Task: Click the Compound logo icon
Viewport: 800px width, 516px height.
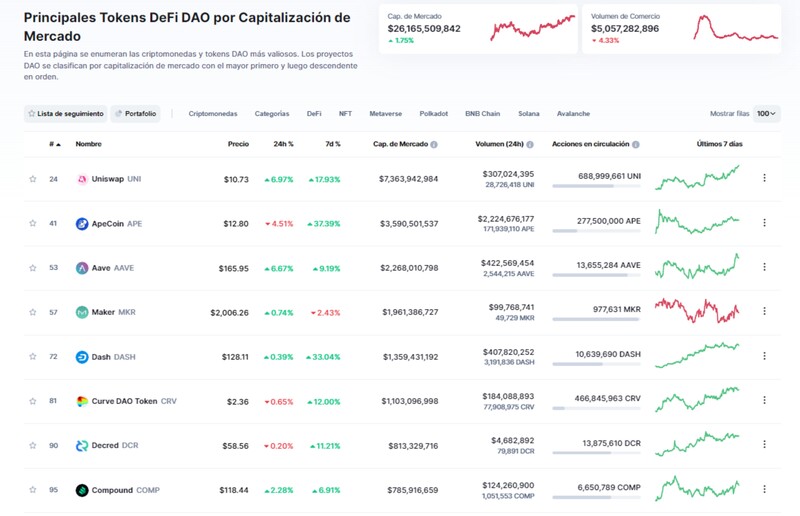Action: pyautogui.click(x=82, y=490)
